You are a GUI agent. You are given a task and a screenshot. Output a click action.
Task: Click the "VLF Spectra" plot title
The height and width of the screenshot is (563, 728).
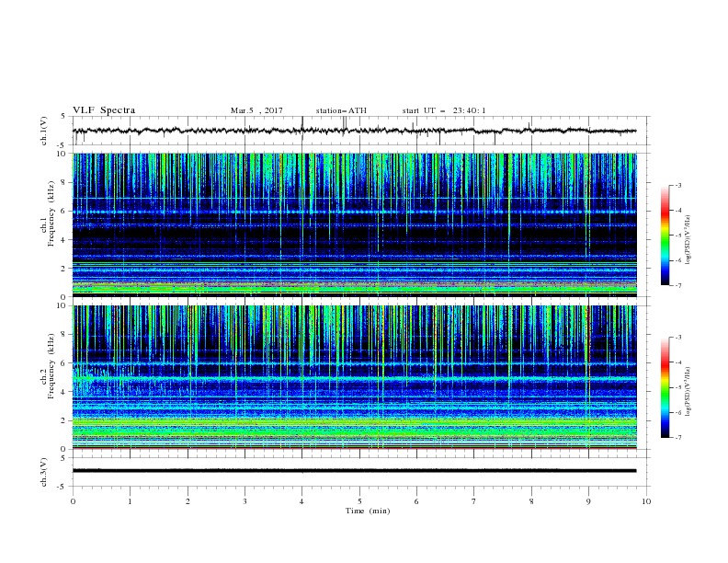click(104, 110)
